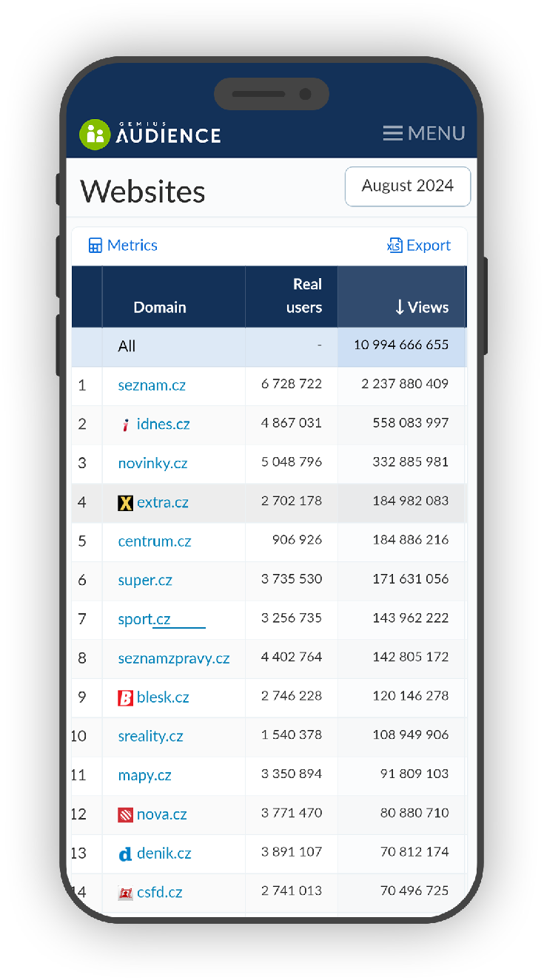Click the csfd.cz favicon
Screen dimensions: 544x980
[125, 893]
